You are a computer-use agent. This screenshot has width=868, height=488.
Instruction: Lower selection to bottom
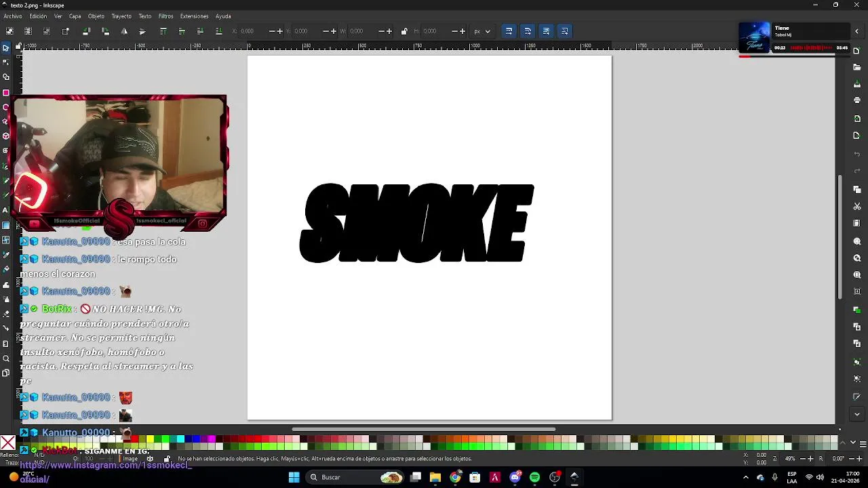(218, 31)
